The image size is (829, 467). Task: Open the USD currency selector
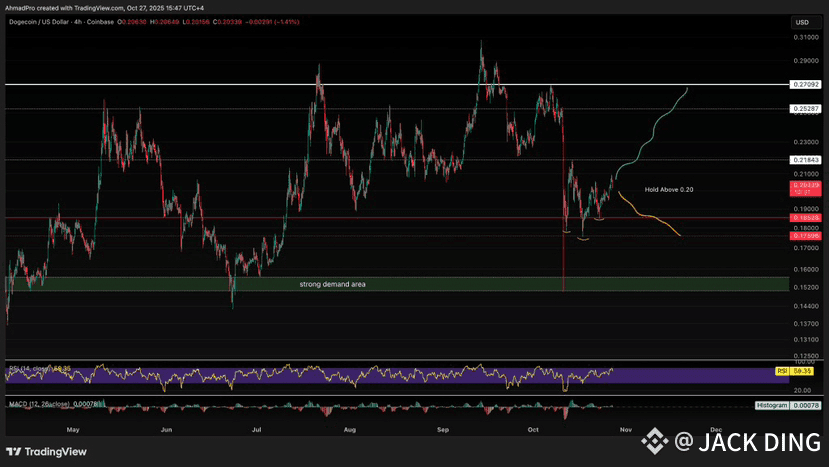pyautogui.click(x=802, y=22)
